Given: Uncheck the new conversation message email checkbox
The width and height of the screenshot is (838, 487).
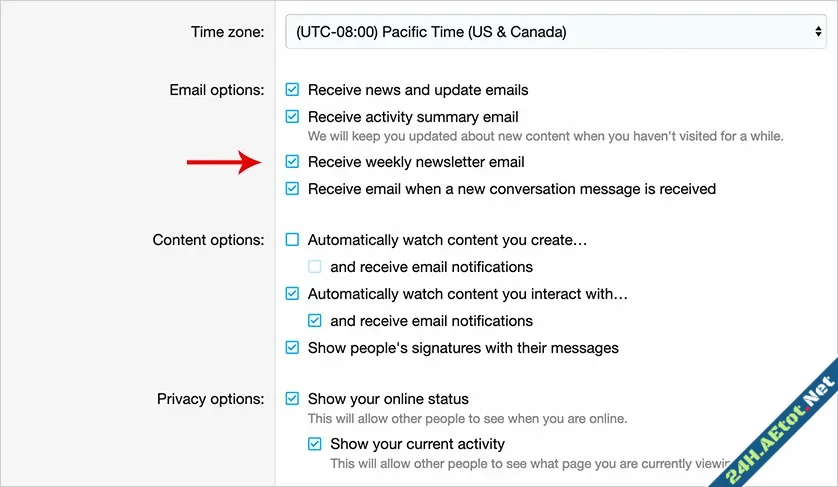Looking at the screenshot, I should (292, 189).
